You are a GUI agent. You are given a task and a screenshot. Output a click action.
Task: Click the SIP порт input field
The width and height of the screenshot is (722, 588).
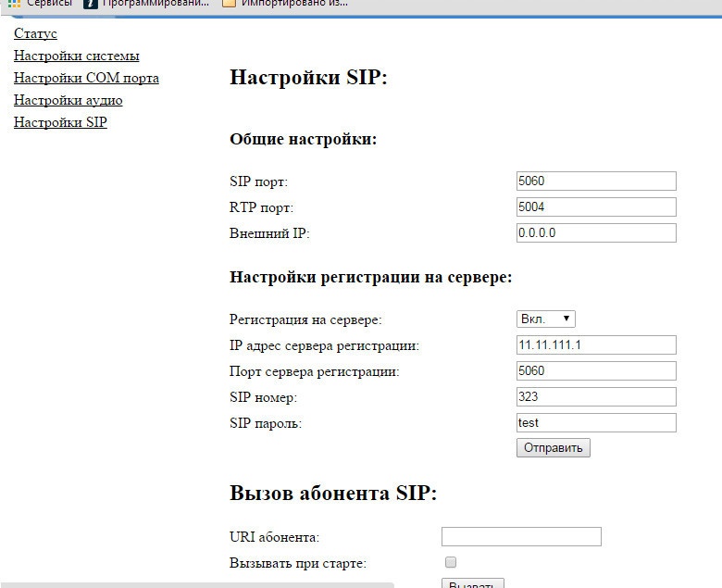click(596, 181)
